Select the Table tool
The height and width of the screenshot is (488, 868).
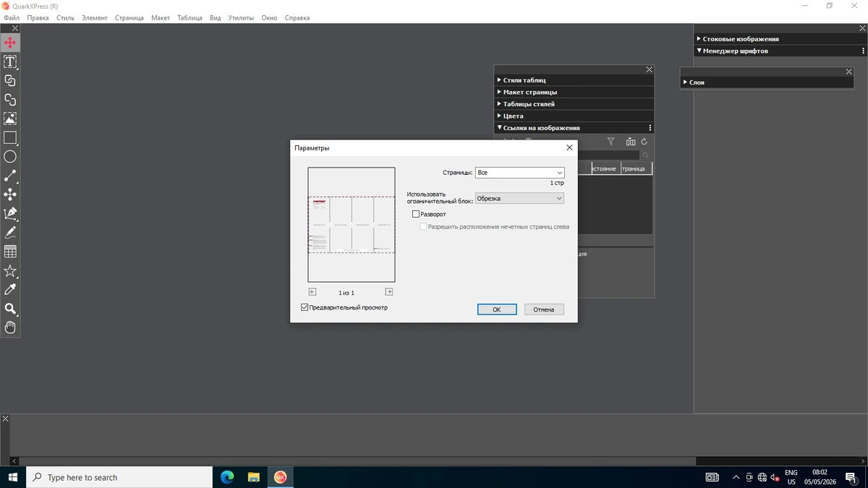tap(10, 252)
